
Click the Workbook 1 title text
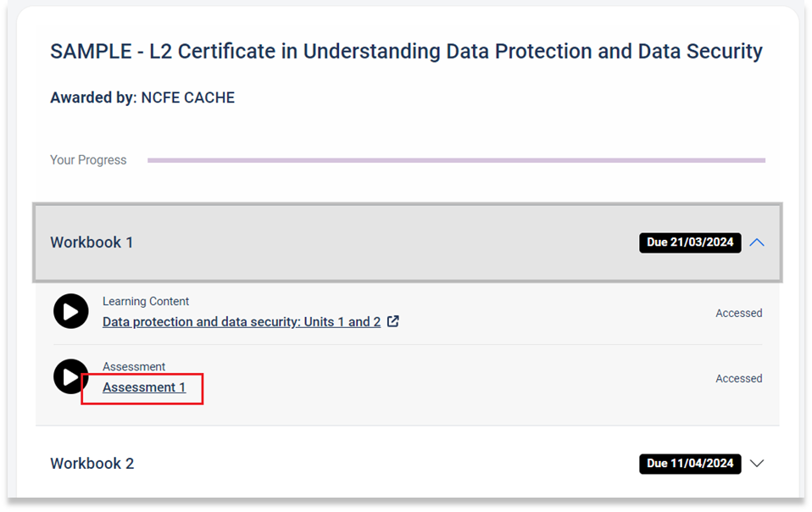point(92,242)
